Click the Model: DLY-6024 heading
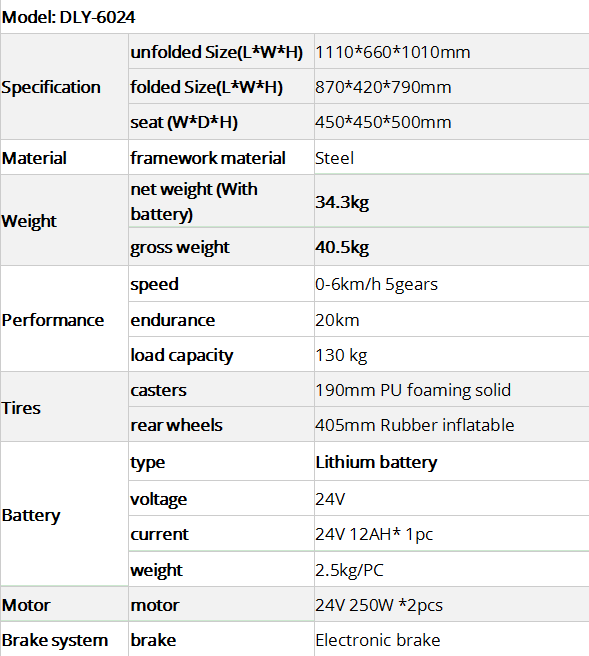The width and height of the screenshot is (589, 656). click(x=68, y=18)
